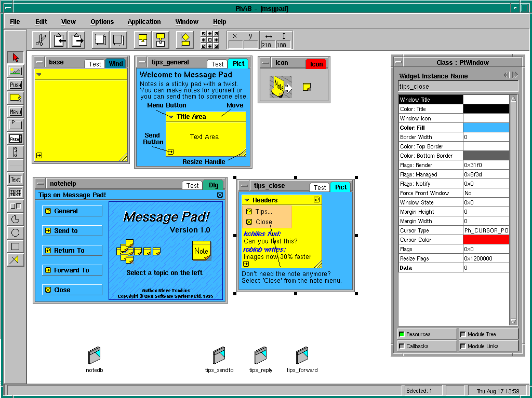Open the base window menu arrow

click(38, 74)
